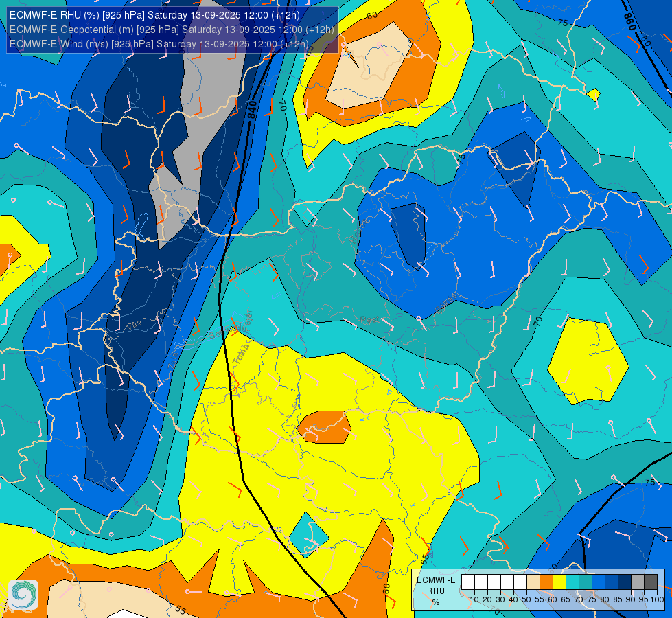Pick the orange 55-60 legend swatch
The width and height of the screenshot is (672, 618).
546,582
